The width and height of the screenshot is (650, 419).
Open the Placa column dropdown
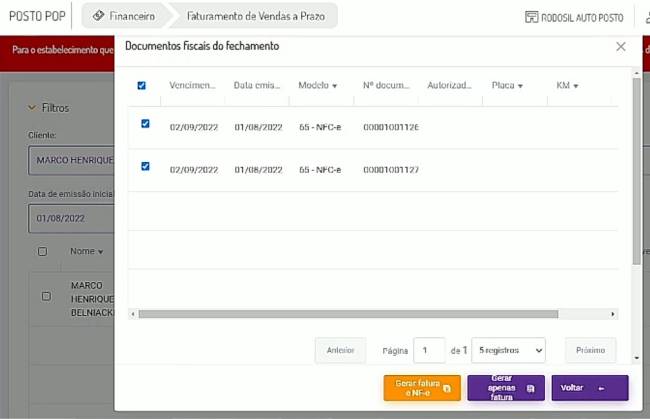pyautogui.click(x=521, y=86)
